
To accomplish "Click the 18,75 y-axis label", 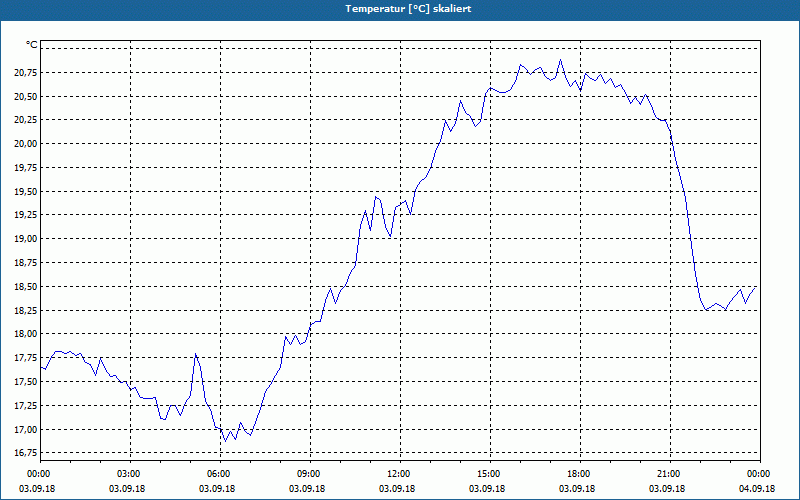I will 25,263.
